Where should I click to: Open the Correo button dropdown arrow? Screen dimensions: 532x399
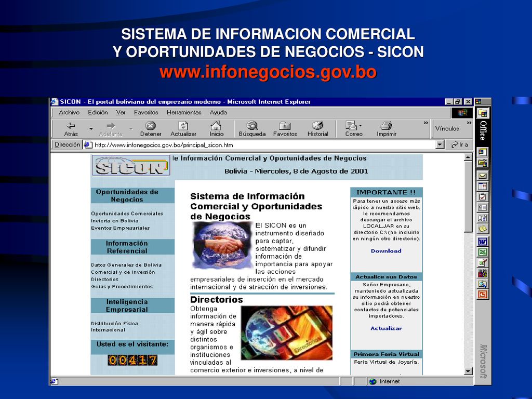(x=361, y=126)
